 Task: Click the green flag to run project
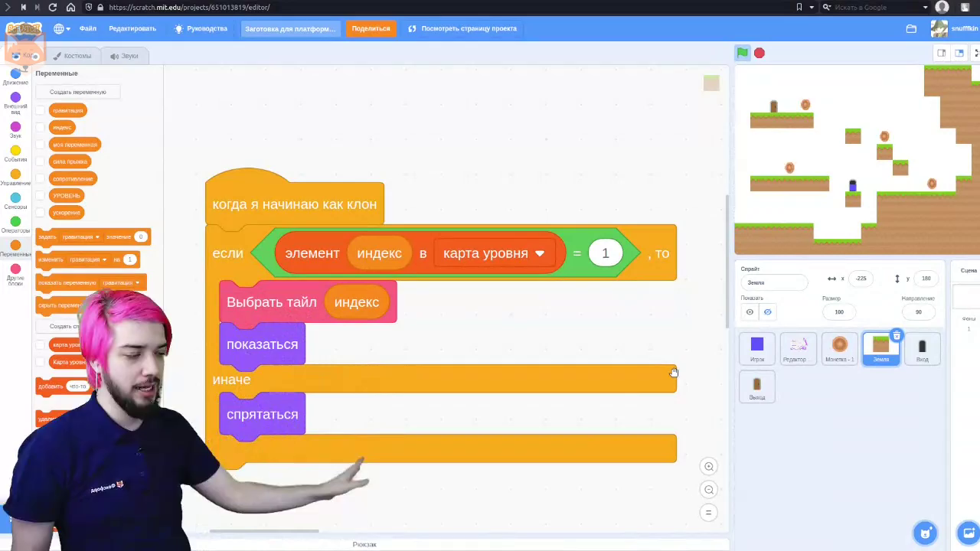click(742, 53)
